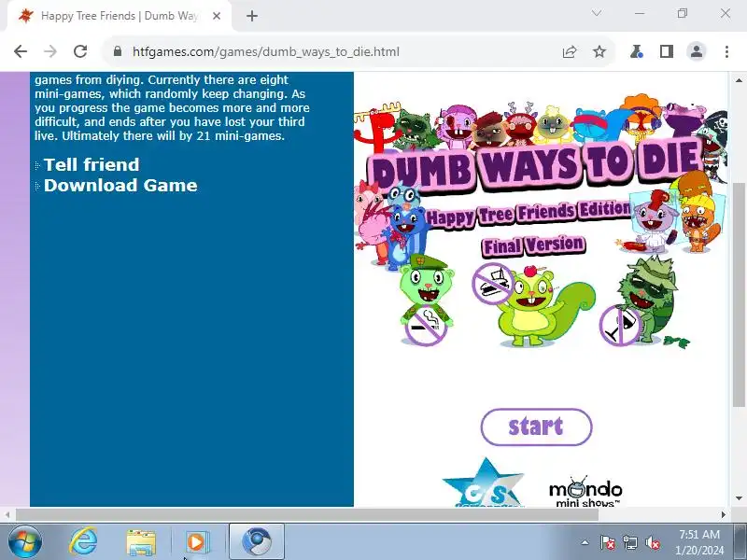
Task: Click the mondo mini shows logo
Action: tap(585, 493)
